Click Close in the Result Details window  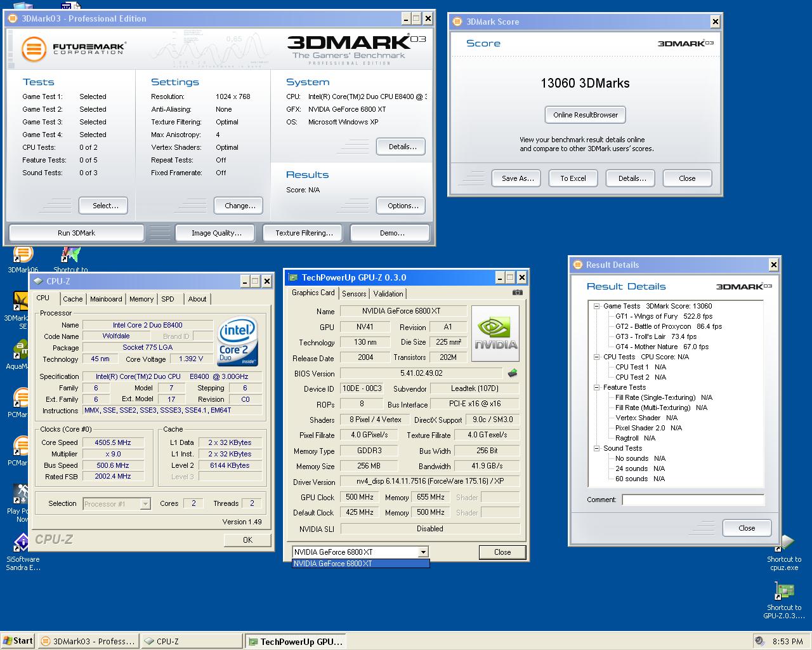pos(747,528)
